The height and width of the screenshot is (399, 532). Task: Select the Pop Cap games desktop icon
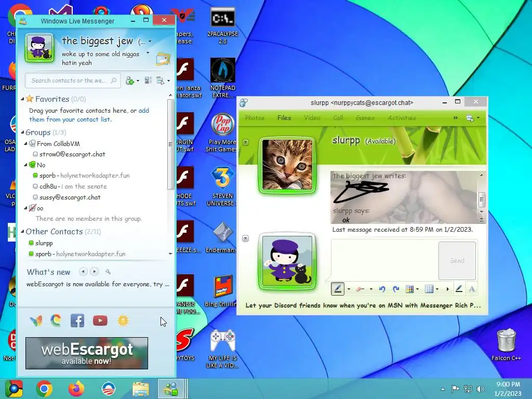point(222,132)
